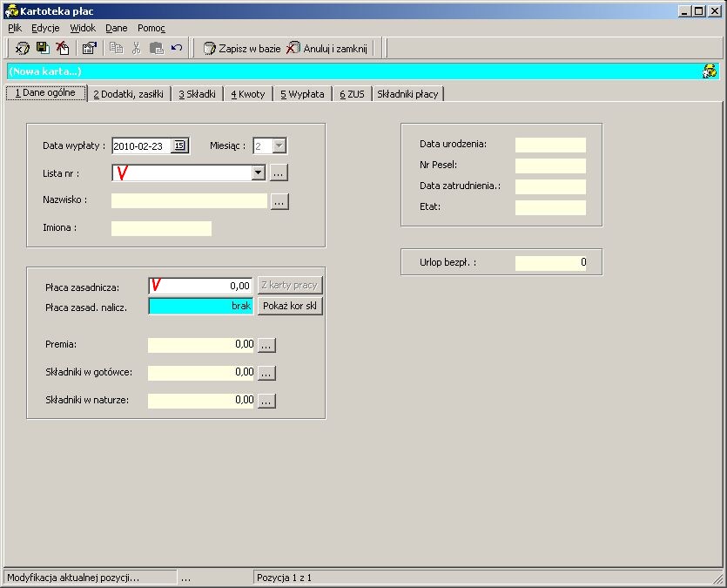This screenshot has height=588, width=727.
Task: Expand the Lista nr combo box
Action: (259, 173)
